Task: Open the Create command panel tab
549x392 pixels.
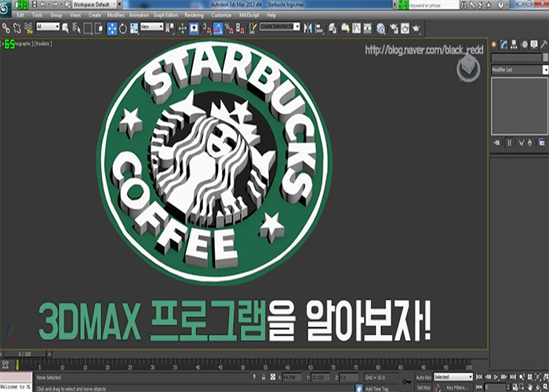Action: [x=494, y=44]
